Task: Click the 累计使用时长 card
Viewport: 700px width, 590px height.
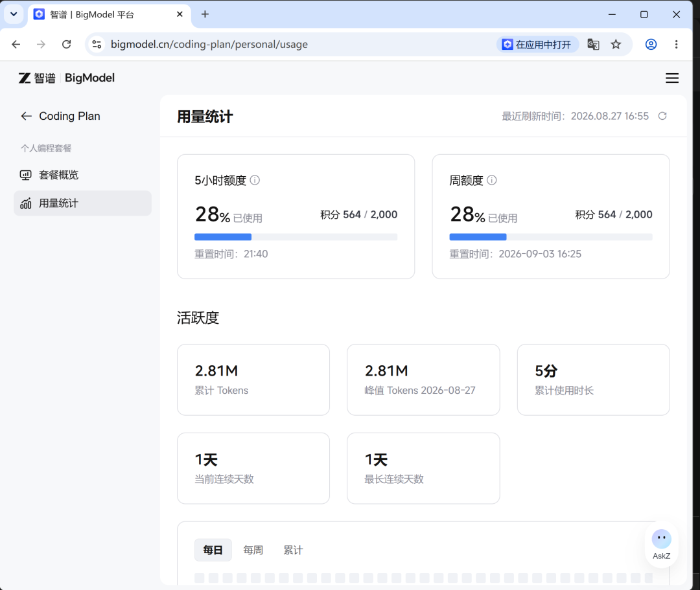Action: (593, 380)
